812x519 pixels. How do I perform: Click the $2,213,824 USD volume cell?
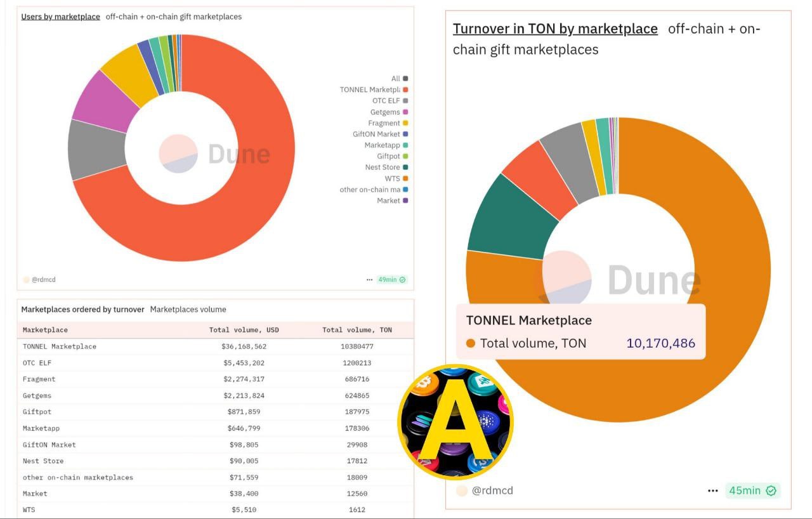point(244,395)
